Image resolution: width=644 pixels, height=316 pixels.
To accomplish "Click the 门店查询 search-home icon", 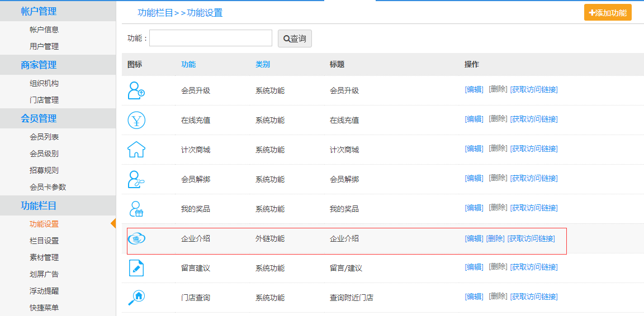I will click(136, 298).
